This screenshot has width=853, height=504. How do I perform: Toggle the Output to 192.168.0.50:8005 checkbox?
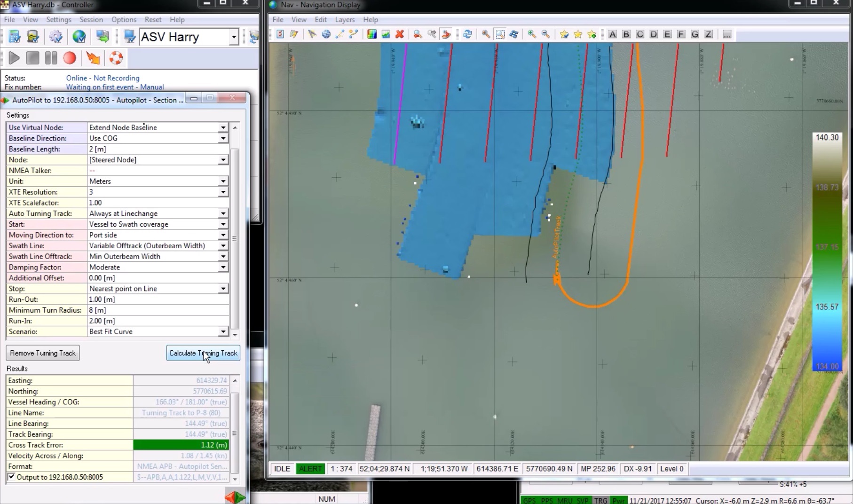click(11, 477)
